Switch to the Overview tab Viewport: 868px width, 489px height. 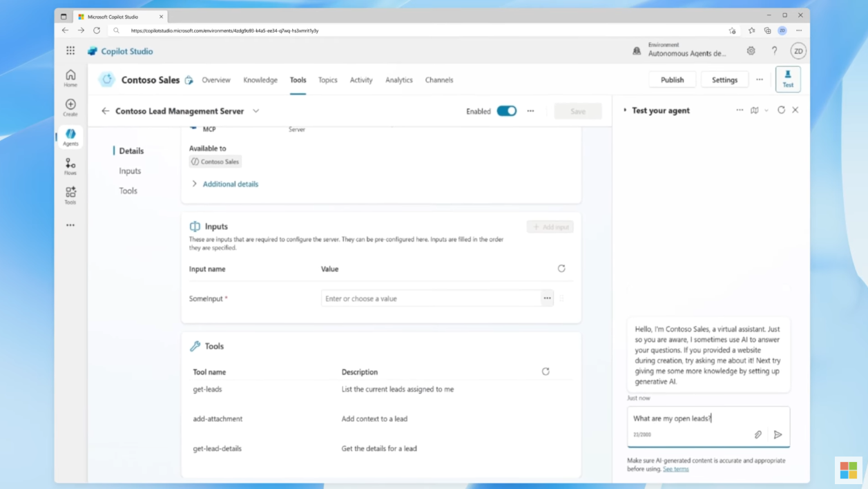point(216,79)
